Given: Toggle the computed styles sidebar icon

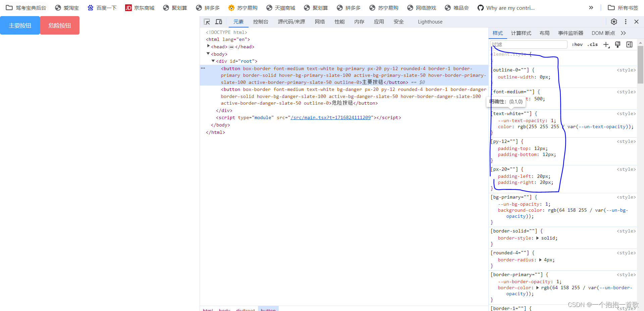Looking at the screenshot, I should coord(630,45).
